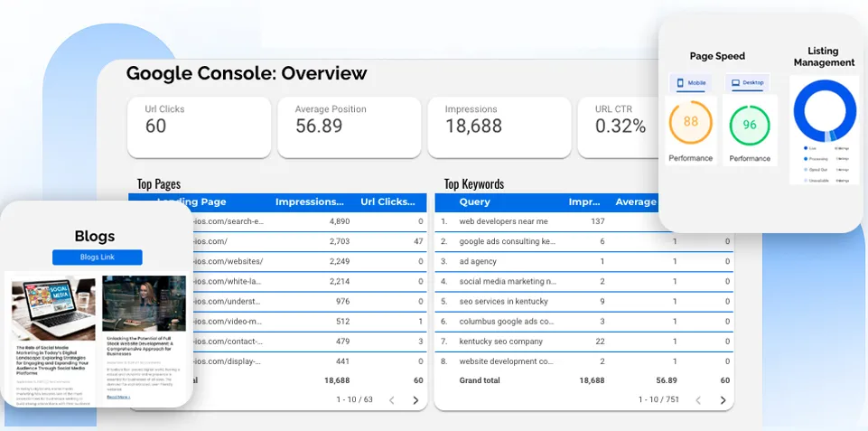The height and width of the screenshot is (431, 868).
Task: Click the Top Pages section title
Action: [159, 184]
